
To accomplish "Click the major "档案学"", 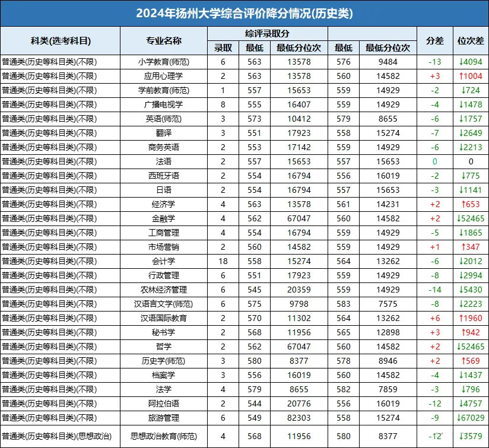I will [164, 375].
